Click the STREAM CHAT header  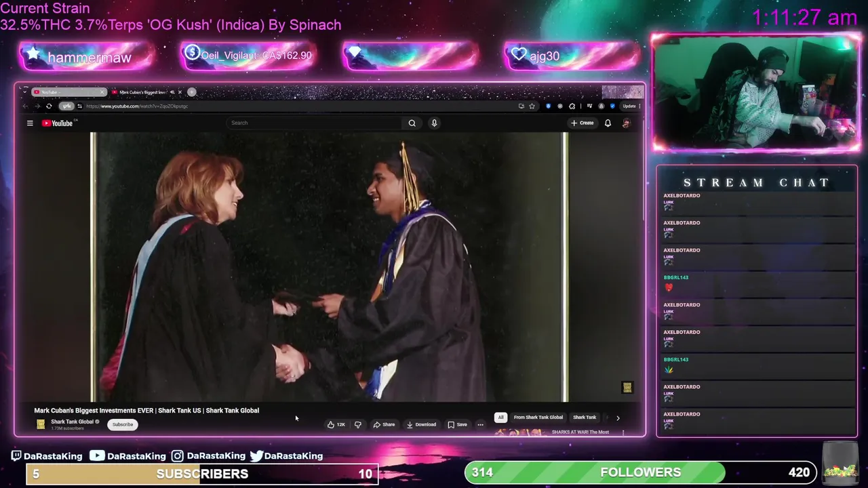[x=757, y=182]
